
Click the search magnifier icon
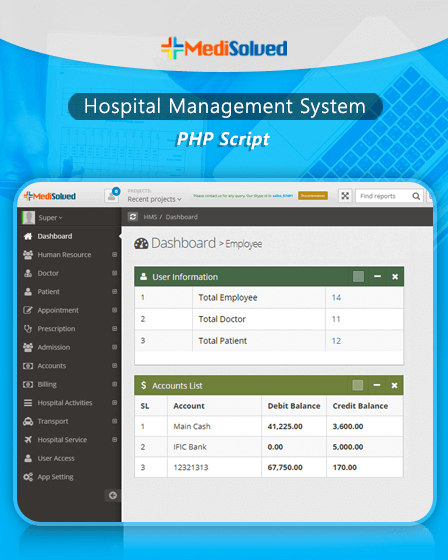(416, 196)
